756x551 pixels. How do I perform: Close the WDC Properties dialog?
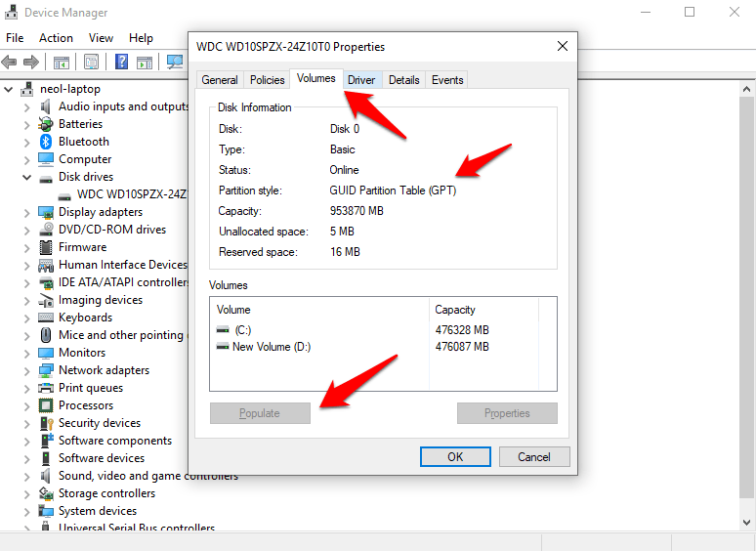[x=563, y=46]
